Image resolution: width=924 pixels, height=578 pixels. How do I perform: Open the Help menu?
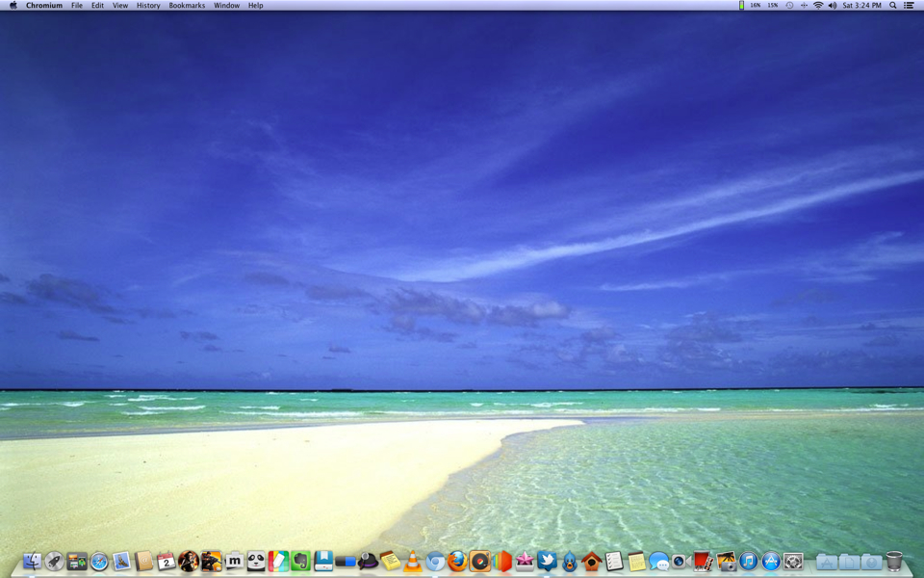pyautogui.click(x=255, y=6)
